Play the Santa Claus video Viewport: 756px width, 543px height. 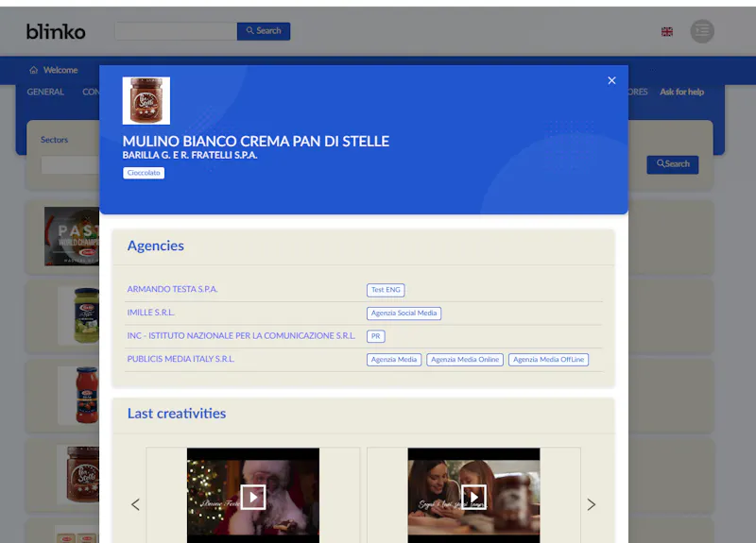pyautogui.click(x=253, y=497)
